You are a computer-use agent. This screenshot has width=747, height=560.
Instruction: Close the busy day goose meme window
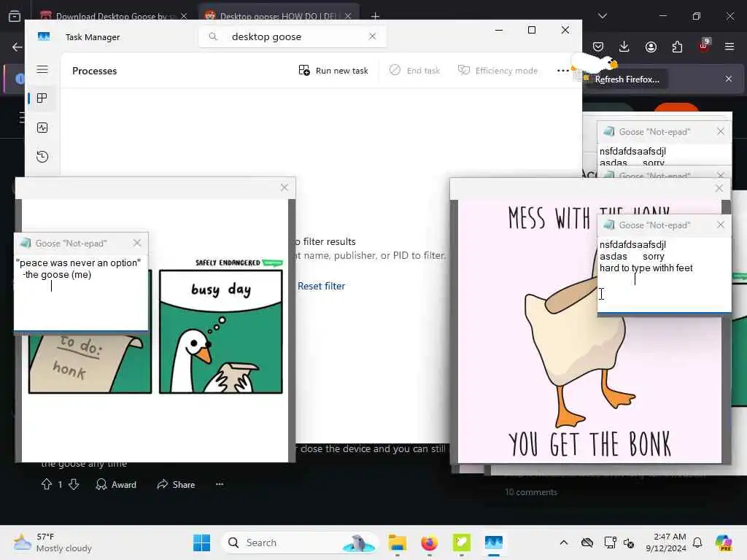pyautogui.click(x=285, y=187)
